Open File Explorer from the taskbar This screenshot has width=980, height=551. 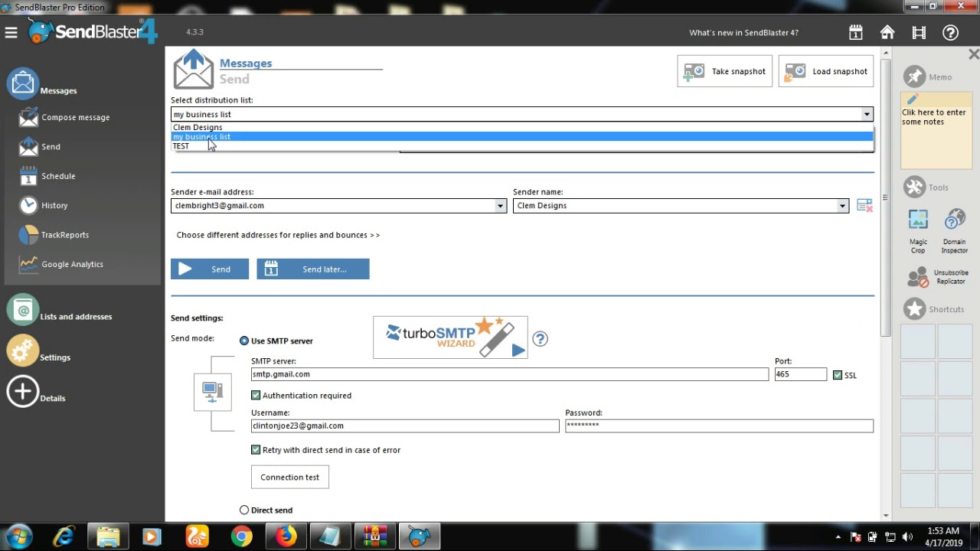[108, 536]
